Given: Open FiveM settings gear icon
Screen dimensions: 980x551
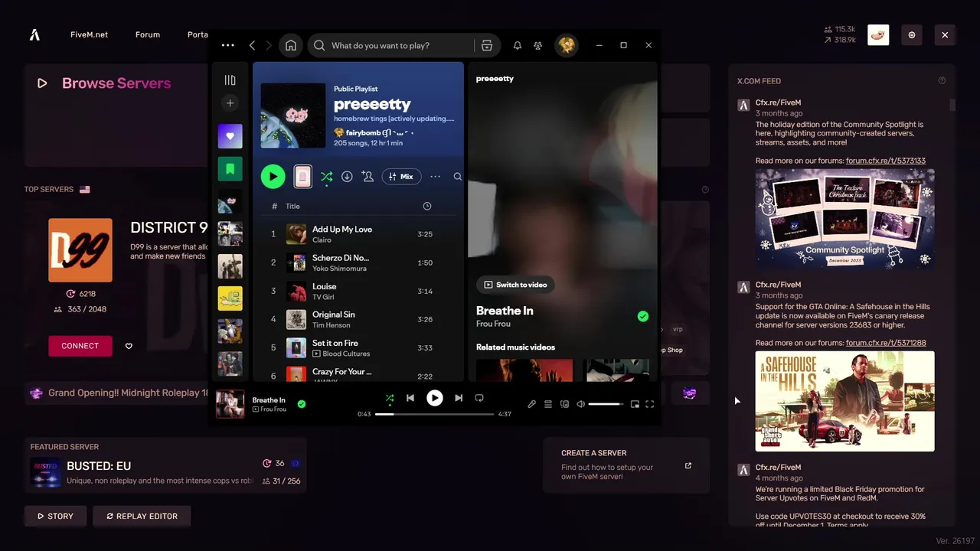Looking at the screenshot, I should 912,34.
